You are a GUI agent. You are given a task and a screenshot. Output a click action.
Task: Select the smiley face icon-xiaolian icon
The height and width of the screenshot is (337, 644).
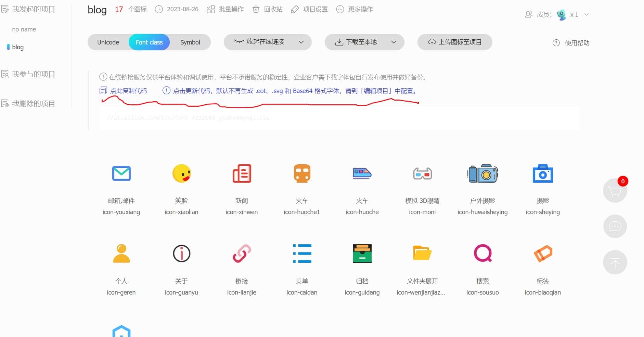click(181, 173)
